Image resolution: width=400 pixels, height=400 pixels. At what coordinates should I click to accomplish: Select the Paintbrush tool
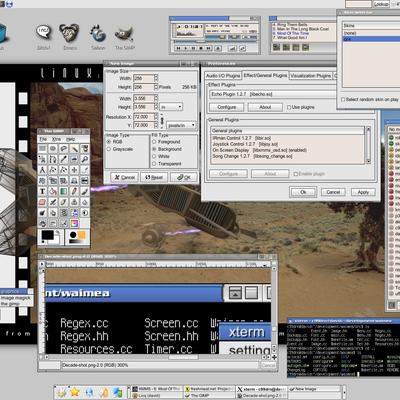click(x=85, y=192)
